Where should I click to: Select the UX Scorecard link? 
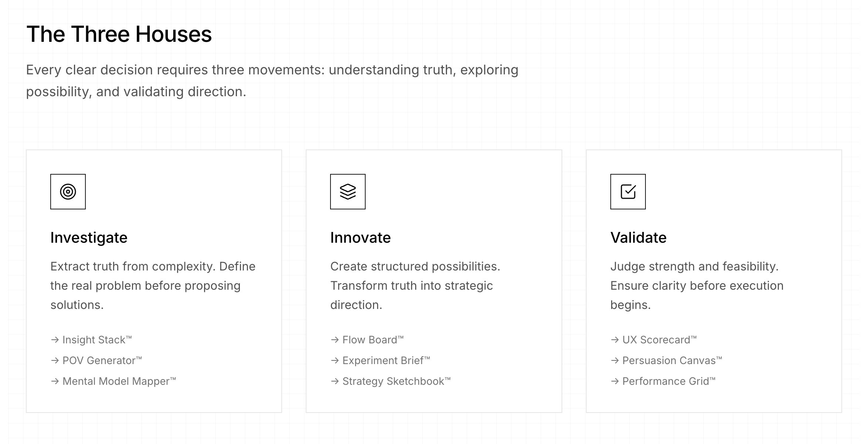[x=659, y=340]
